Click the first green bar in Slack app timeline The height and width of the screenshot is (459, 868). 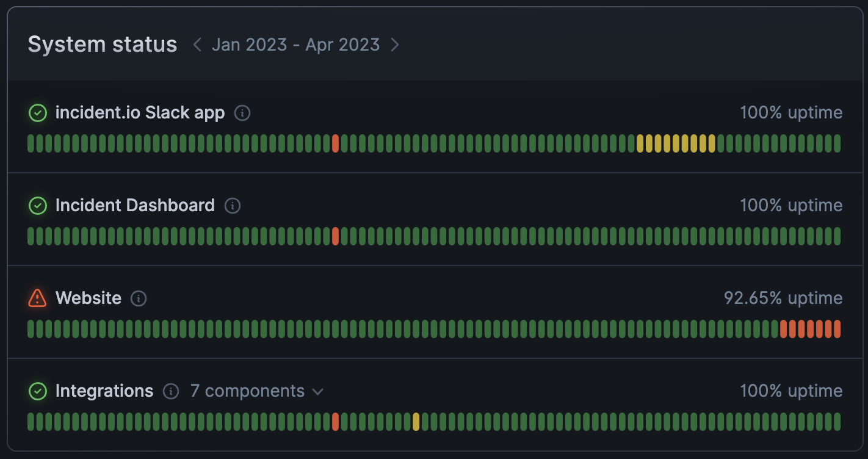pos(30,144)
